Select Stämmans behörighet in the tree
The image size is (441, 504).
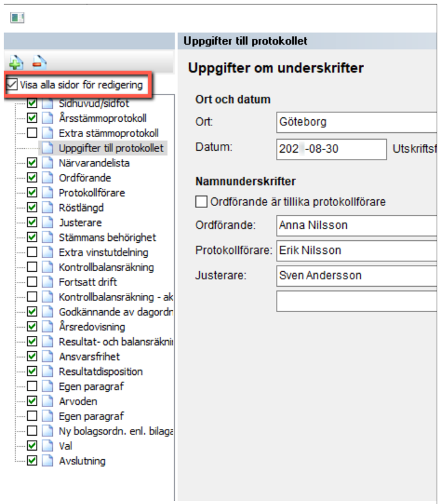(x=107, y=237)
